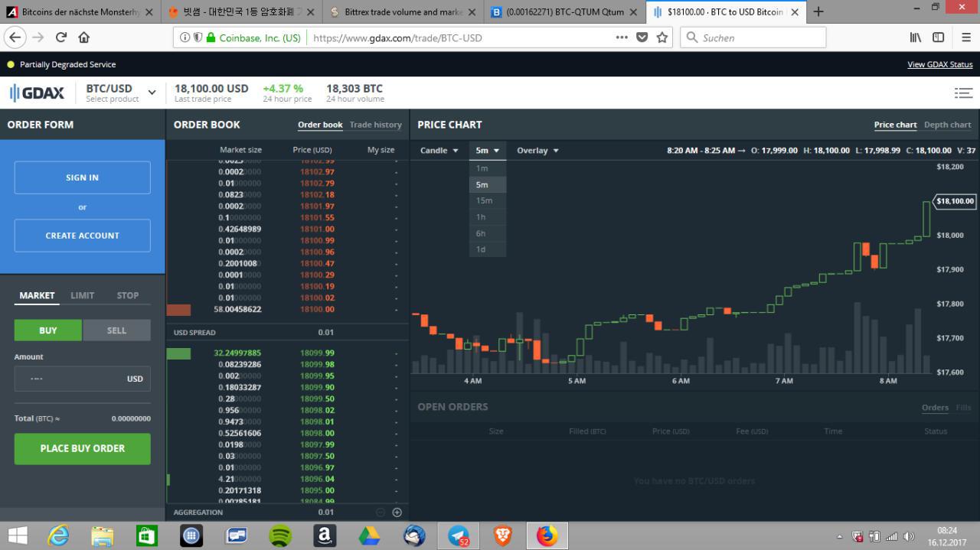Switch to Trade history view
Image resolution: width=980 pixels, height=550 pixels.
click(375, 125)
